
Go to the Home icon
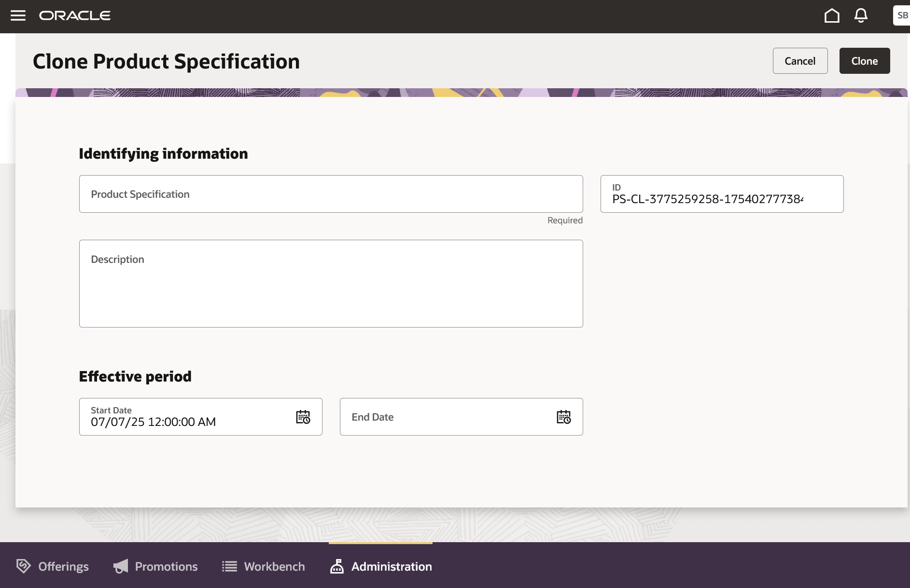(x=831, y=15)
